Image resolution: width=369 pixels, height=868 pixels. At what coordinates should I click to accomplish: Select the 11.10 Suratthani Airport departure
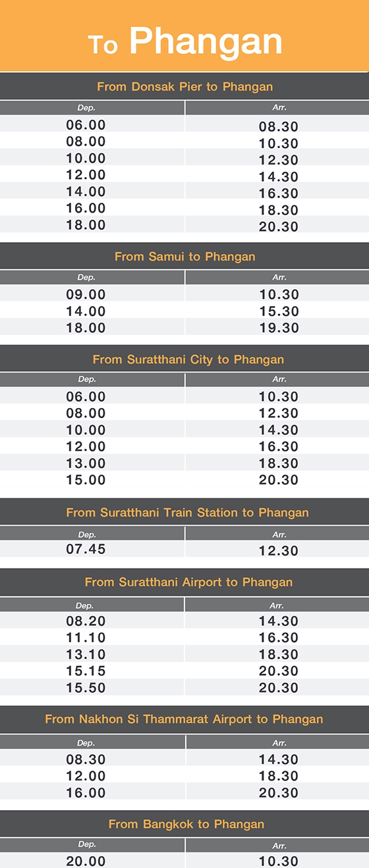(x=86, y=637)
